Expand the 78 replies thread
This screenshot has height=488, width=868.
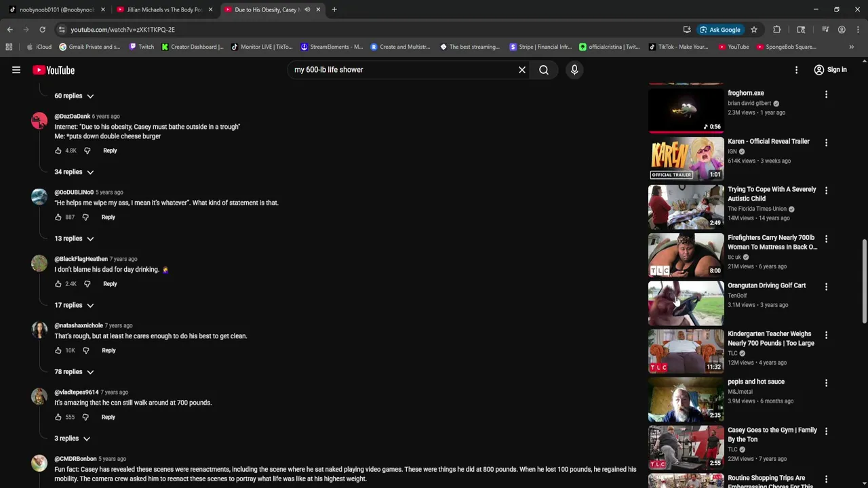(74, 372)
